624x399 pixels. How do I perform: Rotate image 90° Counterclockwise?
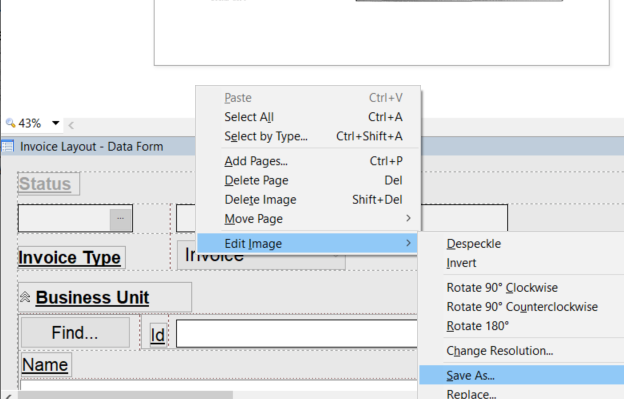522,307
